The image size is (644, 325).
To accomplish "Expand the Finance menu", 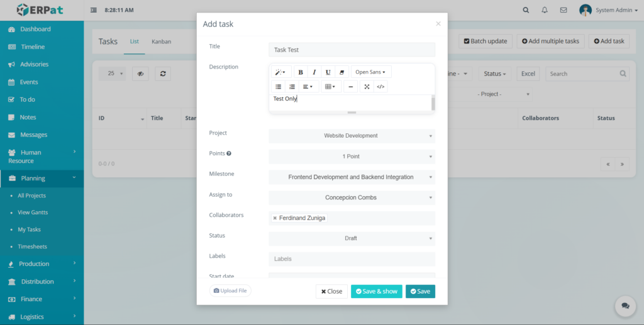I will point(42,299).
